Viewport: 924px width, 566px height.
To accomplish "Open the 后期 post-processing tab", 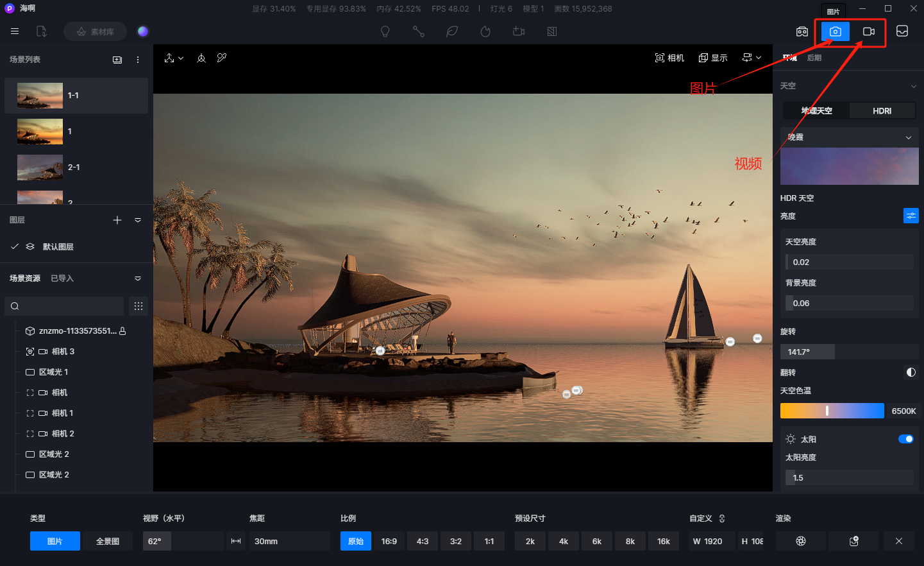I will 814,58.
